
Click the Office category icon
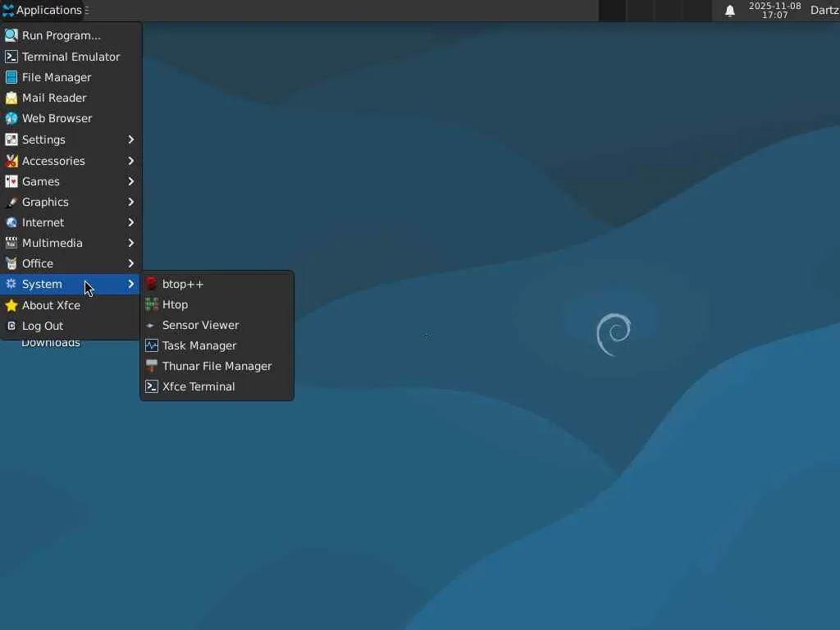click(11, 263)
